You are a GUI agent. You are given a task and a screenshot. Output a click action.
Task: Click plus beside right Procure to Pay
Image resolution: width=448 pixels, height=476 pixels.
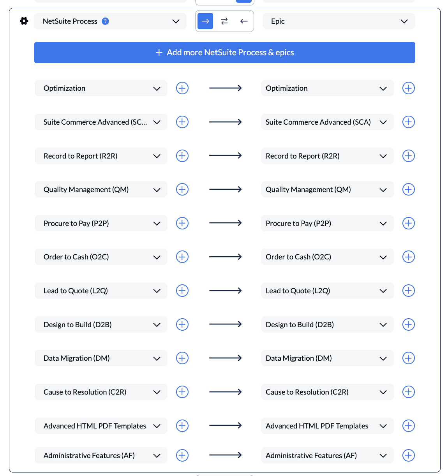coord(408,223)
